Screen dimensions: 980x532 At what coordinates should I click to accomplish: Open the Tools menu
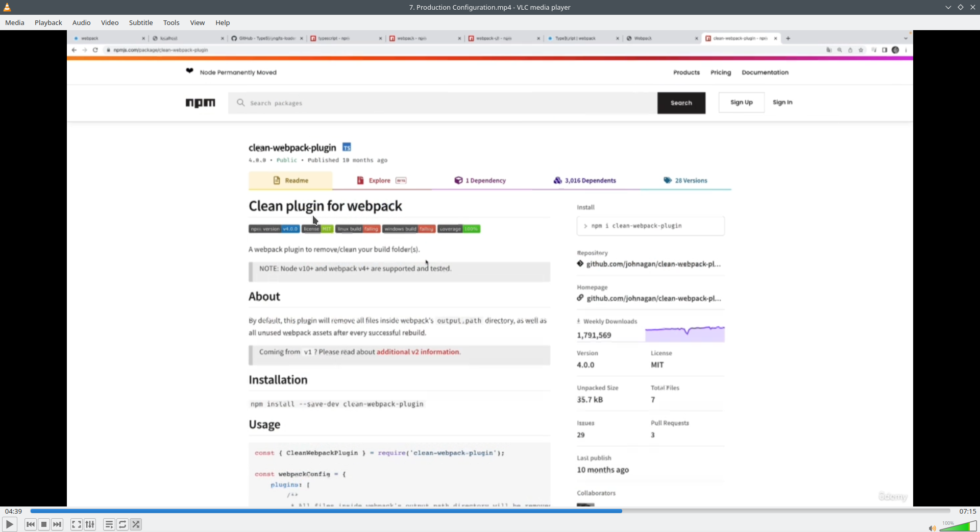click(x=171, y=22)
